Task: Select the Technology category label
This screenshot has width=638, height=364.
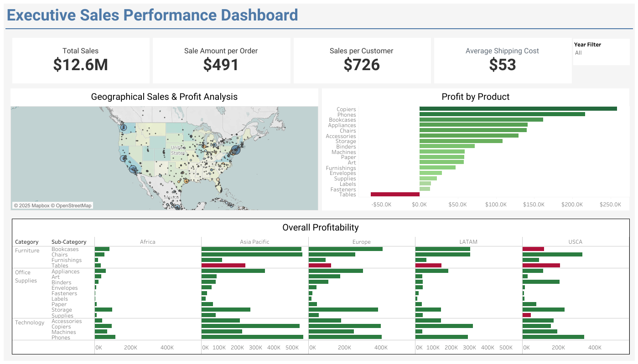Action: (30, 323)
